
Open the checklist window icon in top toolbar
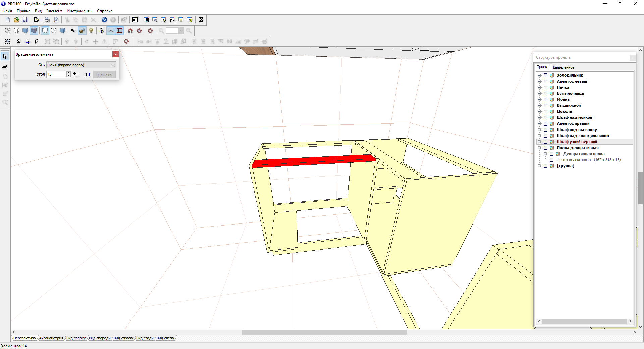[135, 20]
